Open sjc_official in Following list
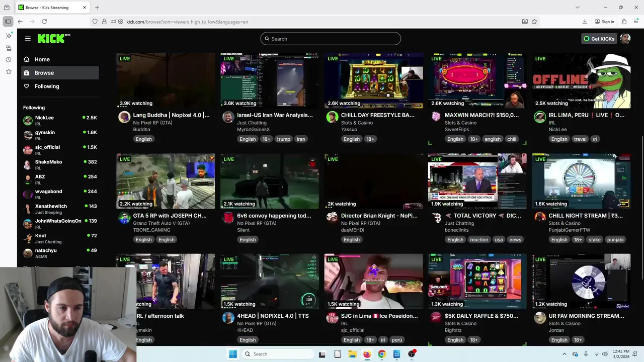 60,150
